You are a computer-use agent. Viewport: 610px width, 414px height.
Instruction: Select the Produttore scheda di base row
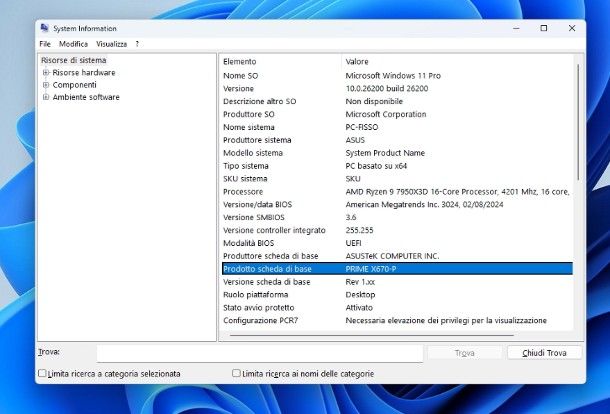click(397, 256)
